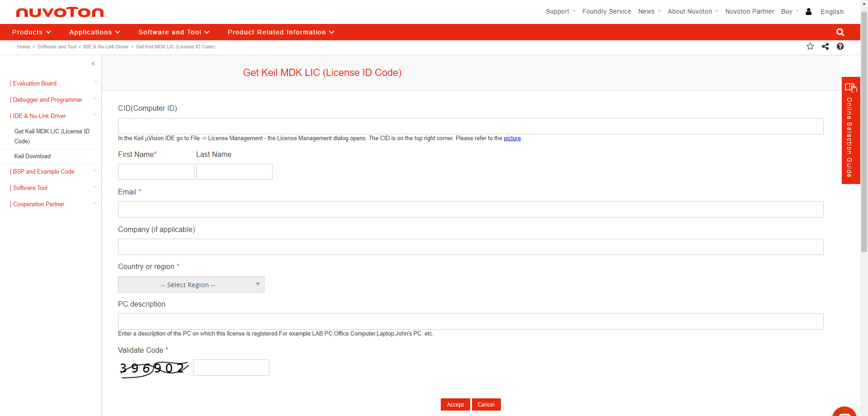Open the Online Selection Guide panel
Viewport: 868px width, 416px height.
click(850, 130)
